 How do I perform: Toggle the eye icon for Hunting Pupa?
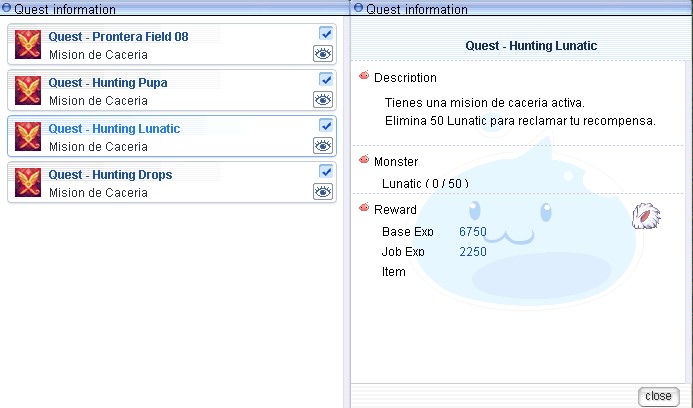point(323,100)
